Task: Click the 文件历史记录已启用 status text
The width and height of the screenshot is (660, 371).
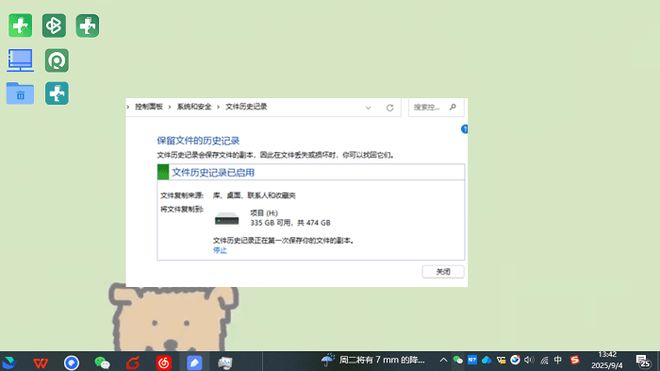Action: point(213,173)
